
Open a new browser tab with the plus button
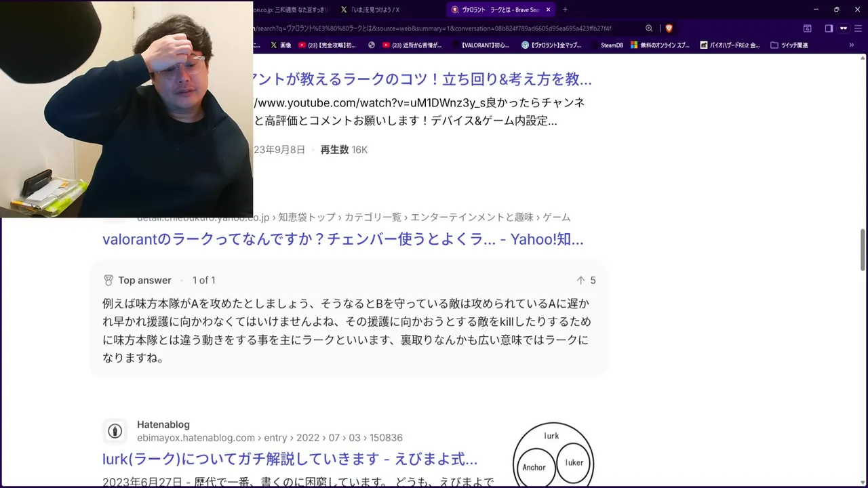pyautogui.click(x=565, y=9)
